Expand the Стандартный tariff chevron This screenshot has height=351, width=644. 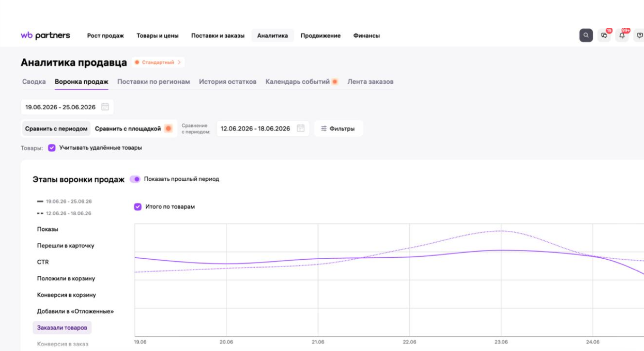pos(179,62)
